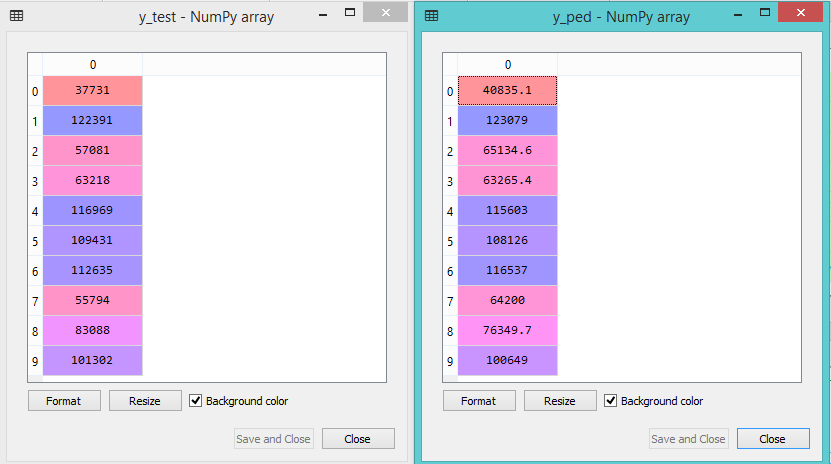
Task: Select cell 112635 in y_test
Action: pyautogui.click(x=93, y=271)
